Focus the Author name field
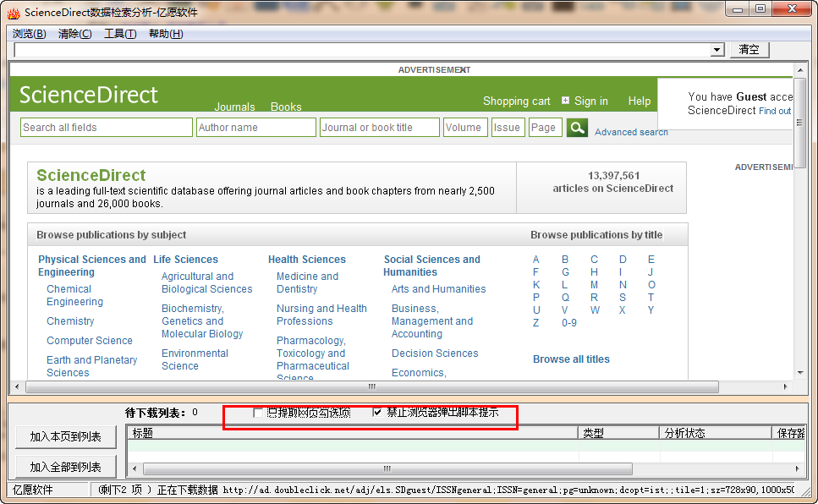The height and width of the screenshot is (504, 818). [256, 128]
